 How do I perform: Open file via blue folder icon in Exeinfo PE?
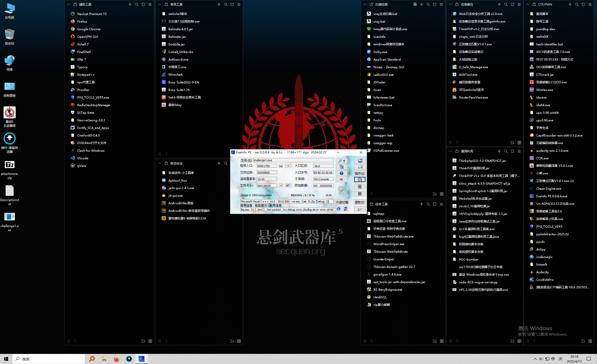point(360,161)
